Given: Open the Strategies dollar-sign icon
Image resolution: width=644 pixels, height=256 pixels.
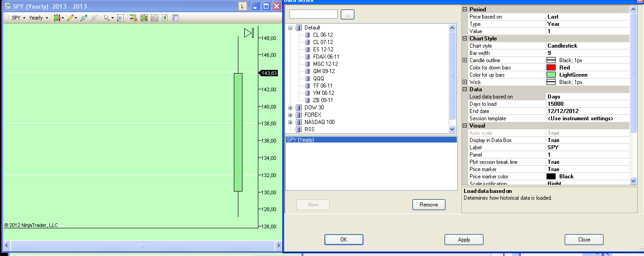Looking at the screenshot, I should (x=165, y=18).
